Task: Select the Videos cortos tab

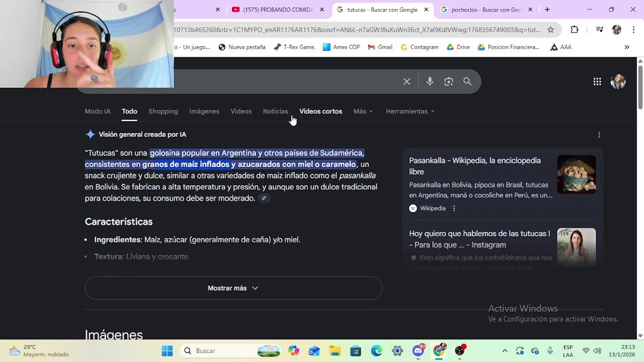Action: [320, 111]
